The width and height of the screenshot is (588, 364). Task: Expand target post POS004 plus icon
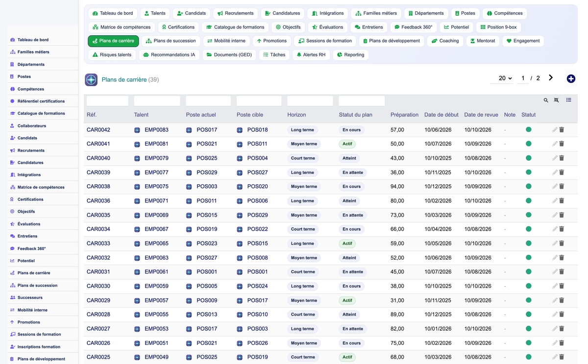coord(240,159)
